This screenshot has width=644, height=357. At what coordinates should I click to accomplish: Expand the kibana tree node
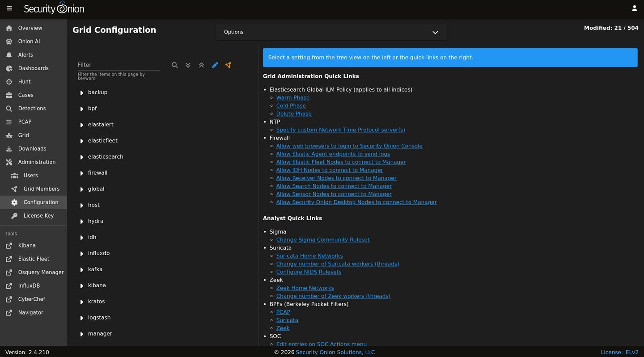82,286
